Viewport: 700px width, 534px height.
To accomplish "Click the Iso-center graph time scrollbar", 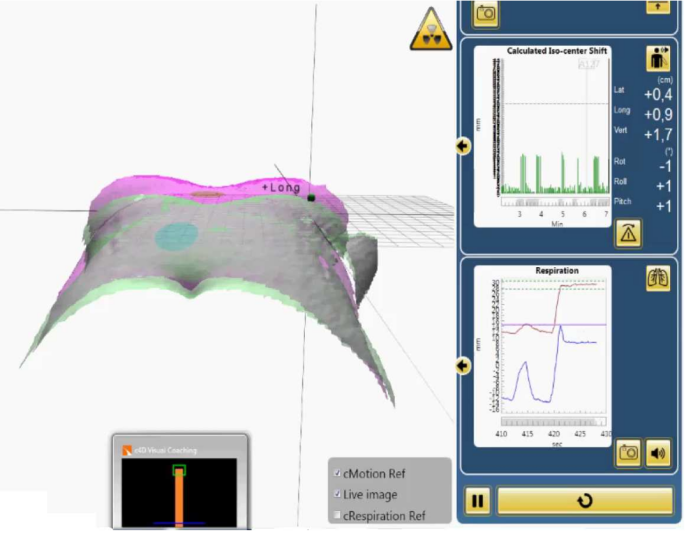I will click(x=553, y=201).
